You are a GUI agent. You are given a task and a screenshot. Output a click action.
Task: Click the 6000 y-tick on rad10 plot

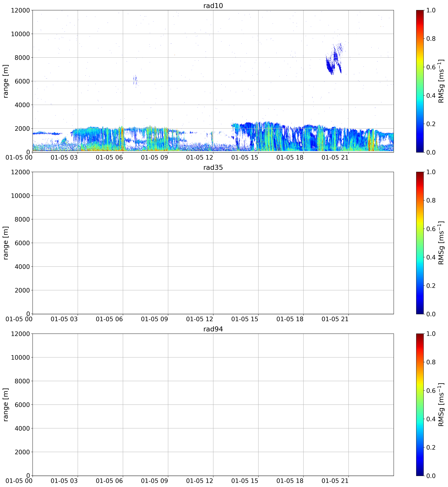[22, 81]
